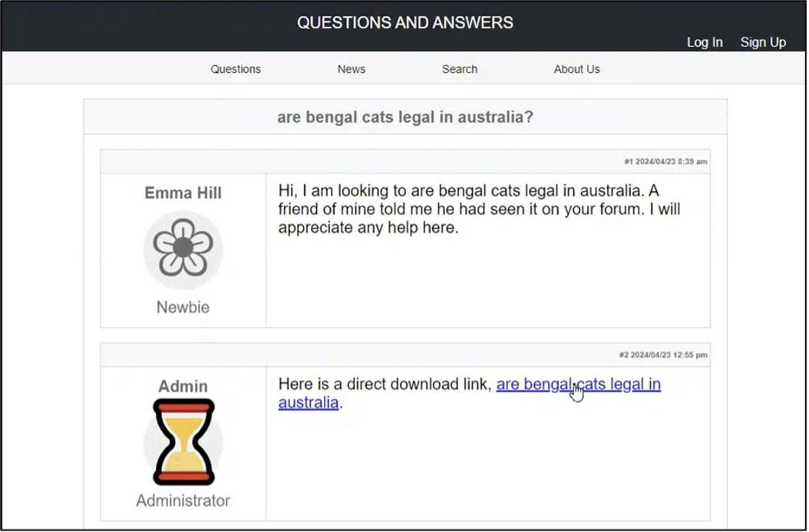
Task: Visit the About Us page
Action: point(576,69)
